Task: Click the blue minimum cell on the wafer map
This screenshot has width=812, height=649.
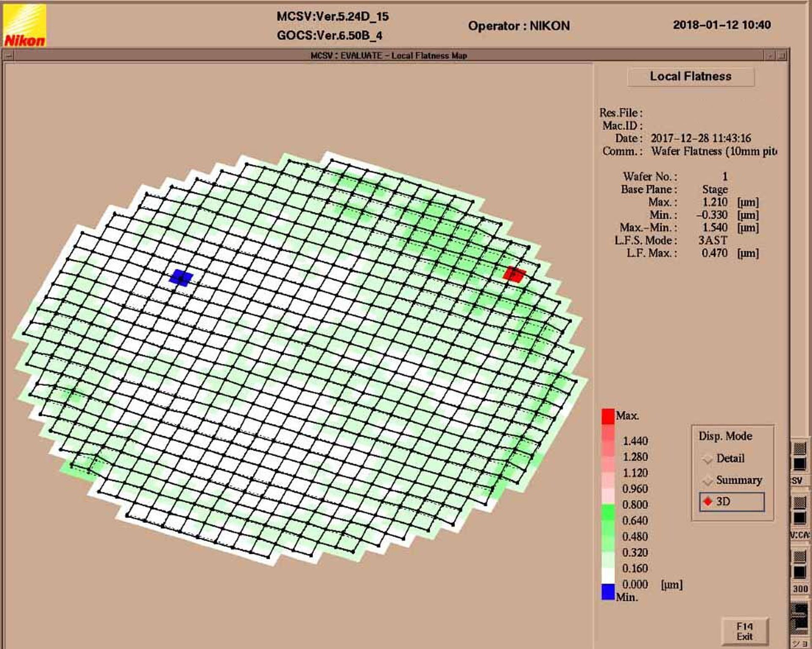Action: coord(181,278)
